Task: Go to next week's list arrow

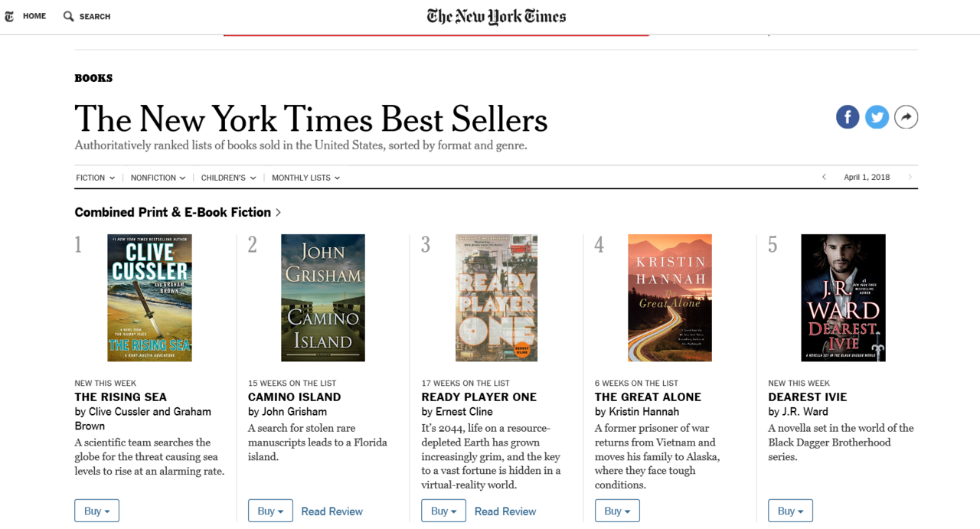Action: (910, 178)
